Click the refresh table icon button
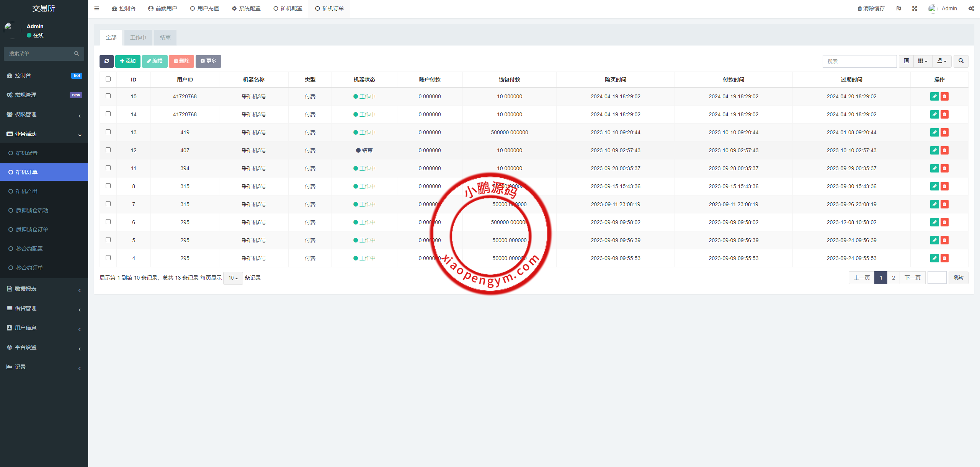The image size is (980, 467). tap(106, 61)
